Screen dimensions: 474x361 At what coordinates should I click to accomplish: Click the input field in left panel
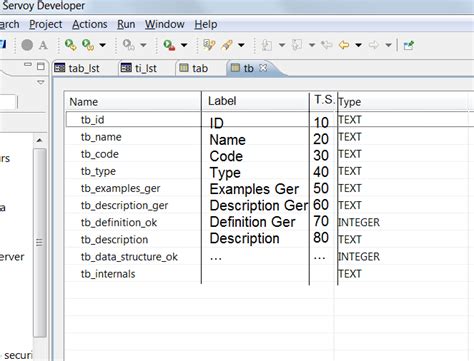8,102
